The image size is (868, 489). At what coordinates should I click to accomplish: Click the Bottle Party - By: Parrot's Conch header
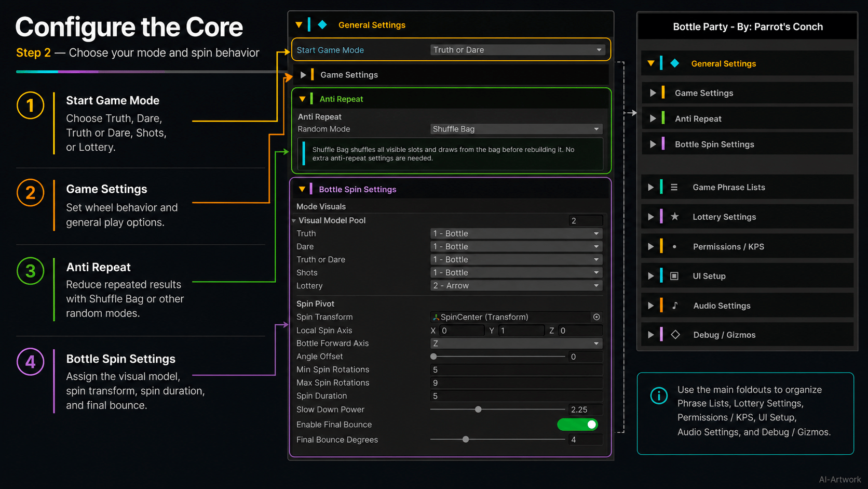pos(748,27)
